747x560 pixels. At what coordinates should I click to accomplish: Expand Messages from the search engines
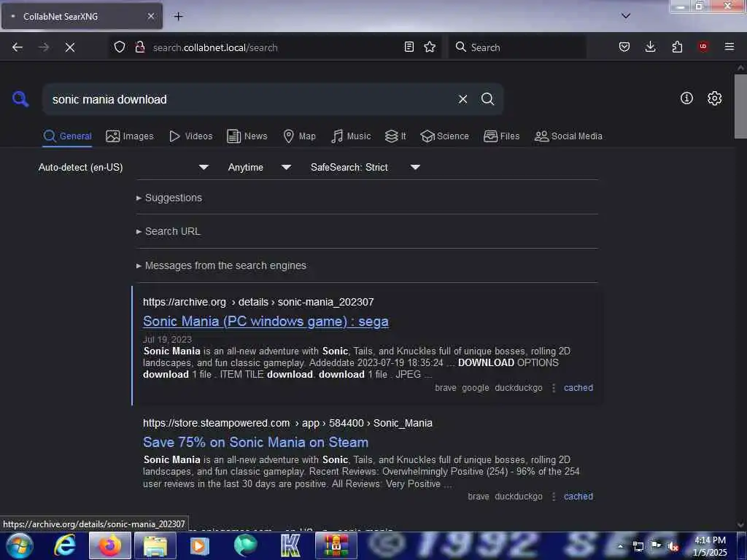(221, 265)
